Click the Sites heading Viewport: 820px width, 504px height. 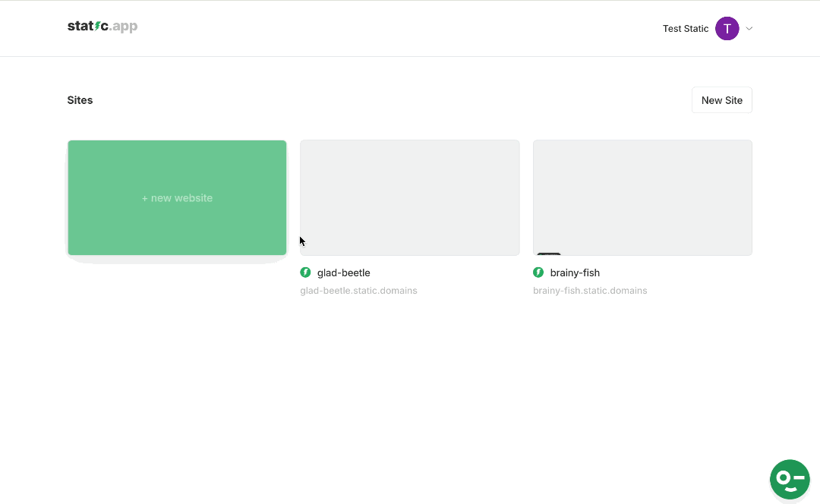(x=80, y=100)
